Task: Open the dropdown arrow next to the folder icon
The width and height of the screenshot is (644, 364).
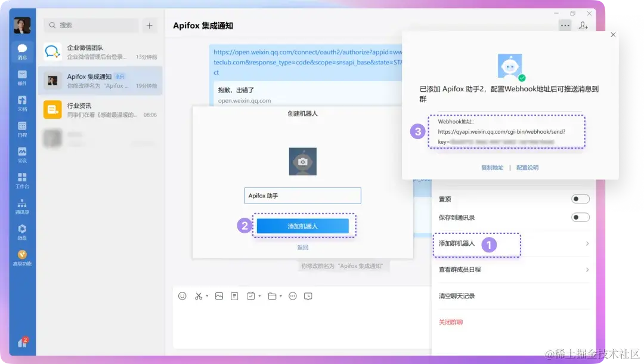Action: tap(281, 296)
